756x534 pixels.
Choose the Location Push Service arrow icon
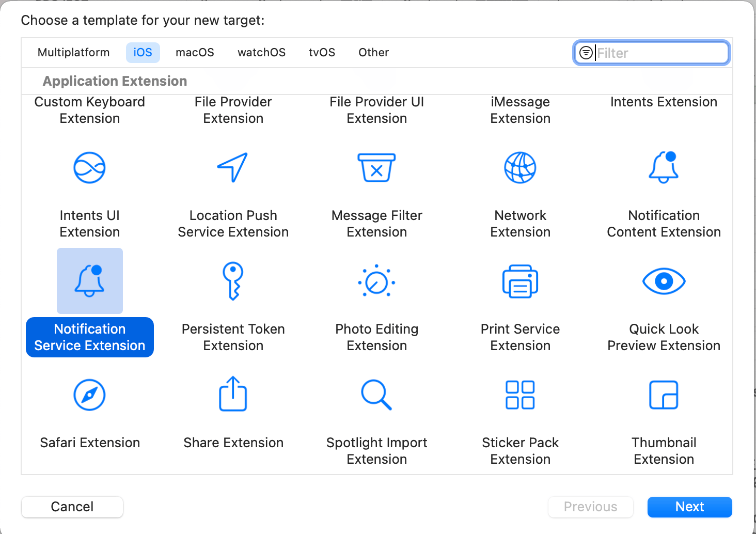pyautogui.click(x=233, y=167)
